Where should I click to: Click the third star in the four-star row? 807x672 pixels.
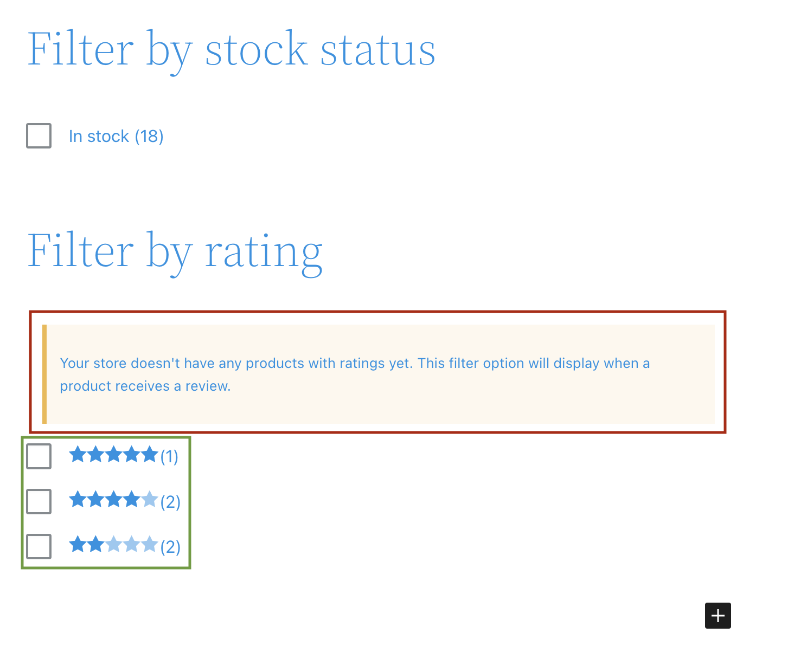coord(114,500)
